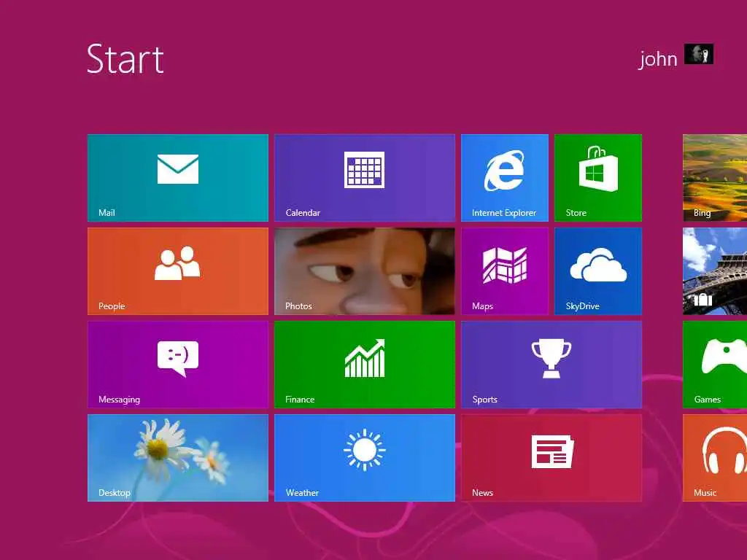Click the john account name
Screen dimensions: 747x560
[657, 58]
